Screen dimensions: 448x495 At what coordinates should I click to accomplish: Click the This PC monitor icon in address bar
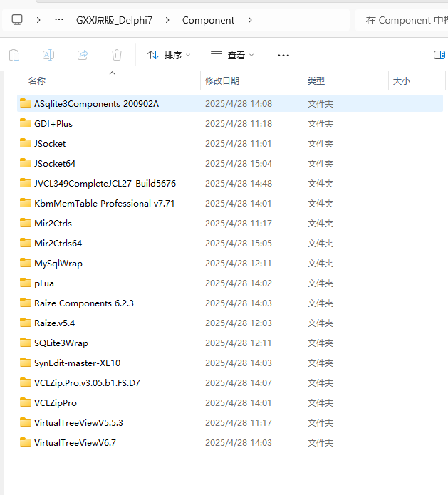(17, 20)
